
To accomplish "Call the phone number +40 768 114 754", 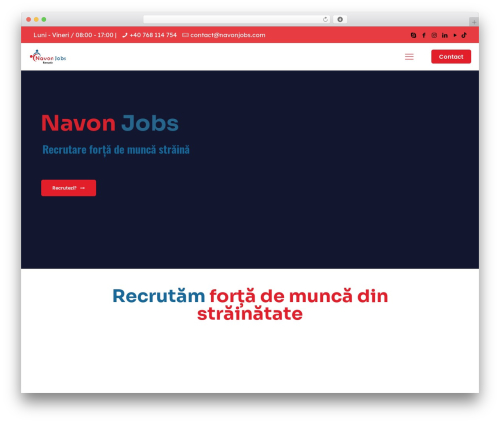I will coord(153,35).
